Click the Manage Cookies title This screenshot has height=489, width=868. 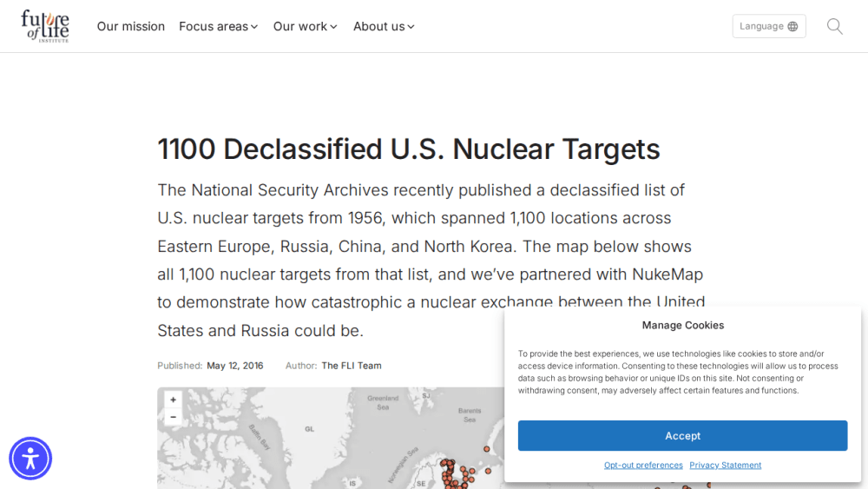[x=682, y=325]
